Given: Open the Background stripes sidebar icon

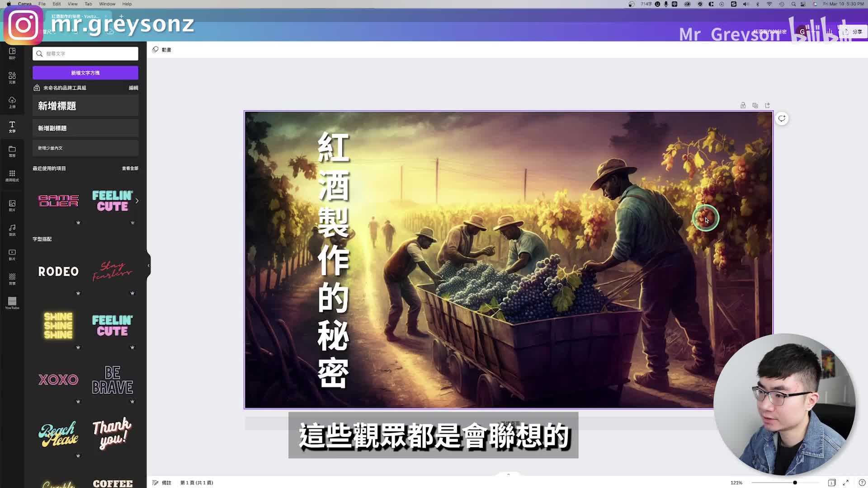Looking at the screenshot, I should point(12,278).
